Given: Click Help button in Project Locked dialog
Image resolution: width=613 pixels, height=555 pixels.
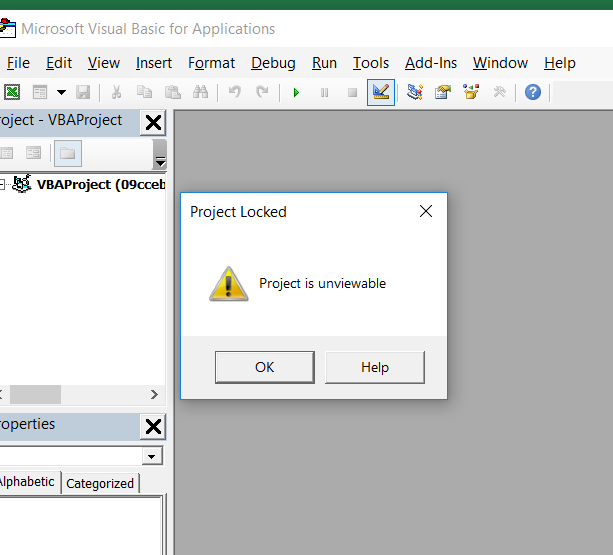Looking at the screenshot, I should 375,367.
